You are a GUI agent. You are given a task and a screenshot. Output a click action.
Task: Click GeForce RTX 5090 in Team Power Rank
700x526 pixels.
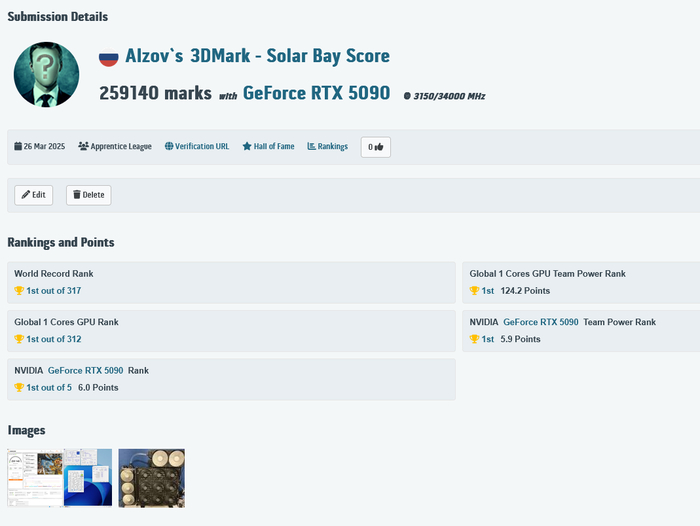[x=540, y=322]
